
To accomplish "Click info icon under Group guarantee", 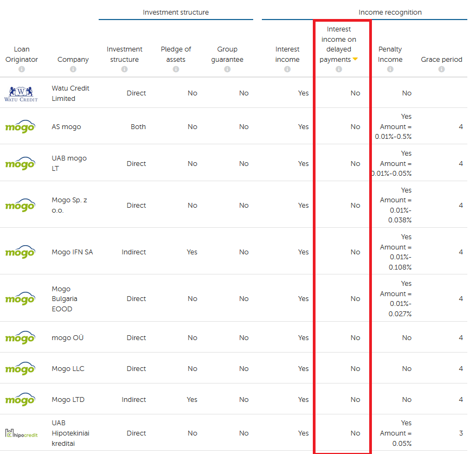I will 227,69.
